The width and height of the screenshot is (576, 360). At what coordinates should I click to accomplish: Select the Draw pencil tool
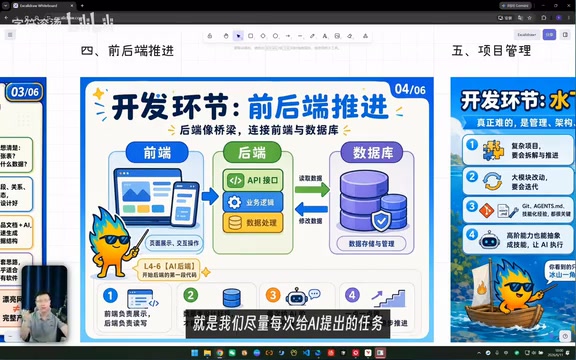(x=313, y=36)
